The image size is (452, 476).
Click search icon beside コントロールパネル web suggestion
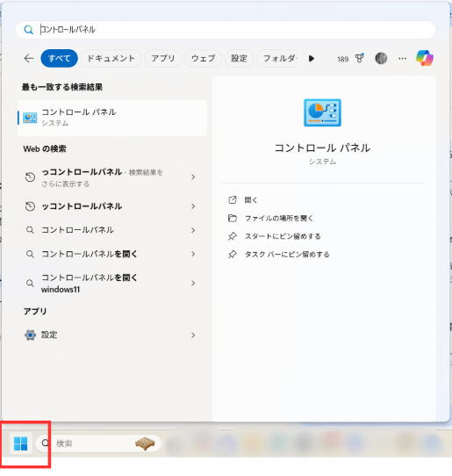(30, 230)
